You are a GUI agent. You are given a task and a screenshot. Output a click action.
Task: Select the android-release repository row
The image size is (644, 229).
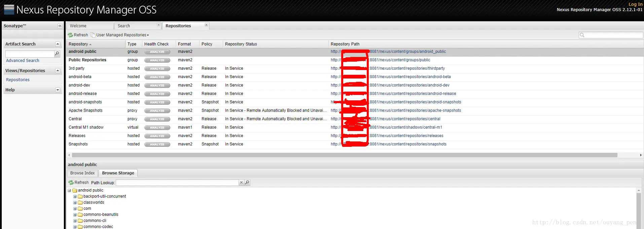355,94
